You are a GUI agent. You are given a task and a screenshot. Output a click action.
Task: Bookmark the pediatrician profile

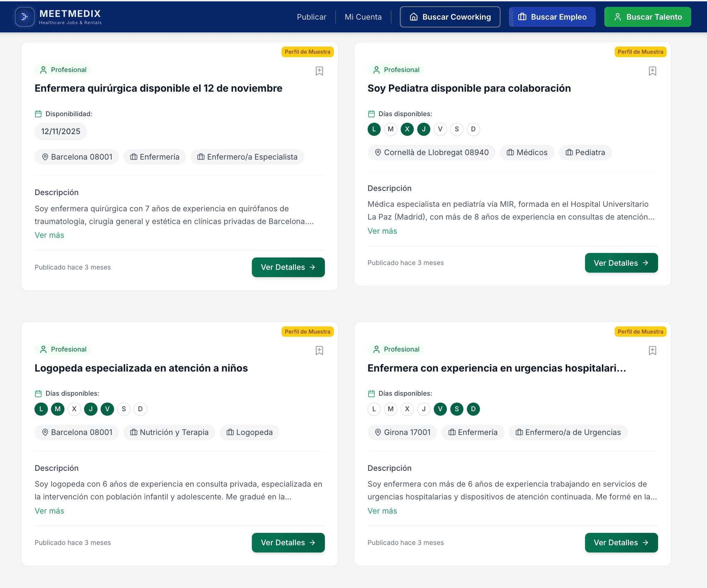click(x=652, y=71)
